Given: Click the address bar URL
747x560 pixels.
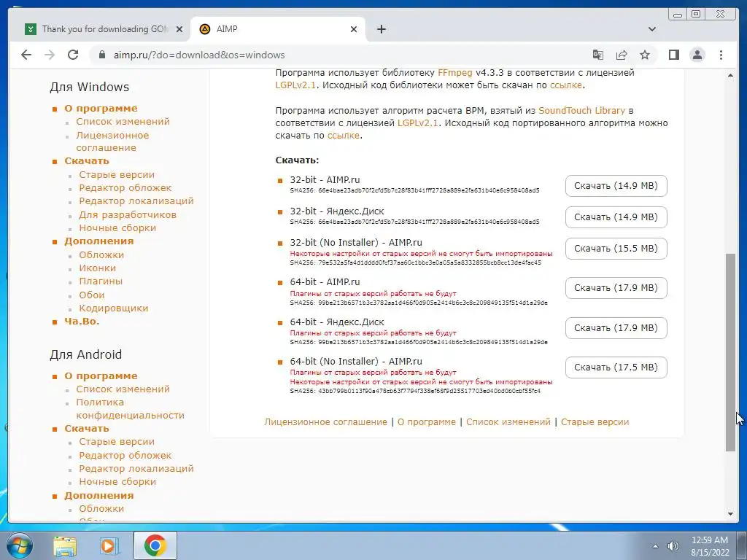Looking at the screenshot, I should [199, 55].
